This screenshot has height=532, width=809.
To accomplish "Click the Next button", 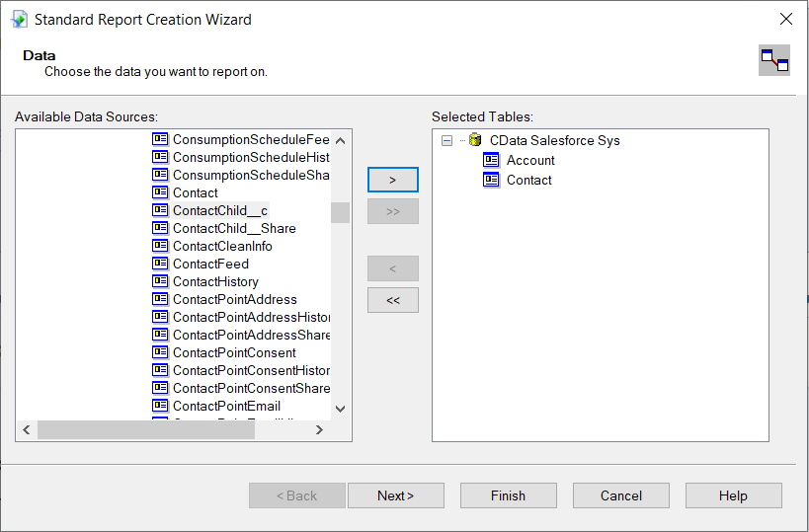I will tap(395, 495).
